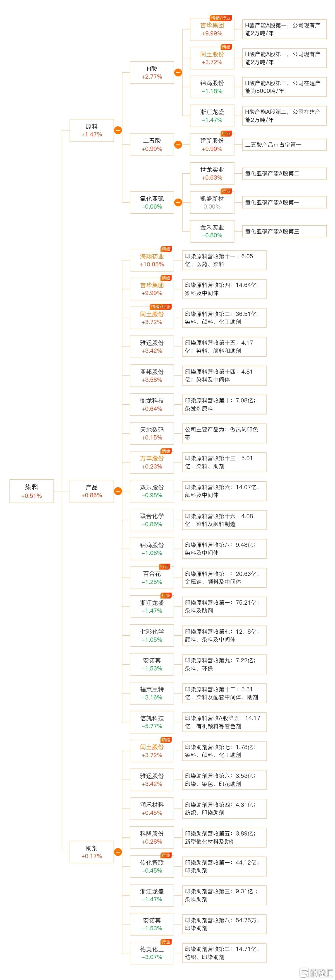This screenshot has width=335, height=980.
Task: Open 德美化工 -3.07% stock node
Action: pos(152,953)
